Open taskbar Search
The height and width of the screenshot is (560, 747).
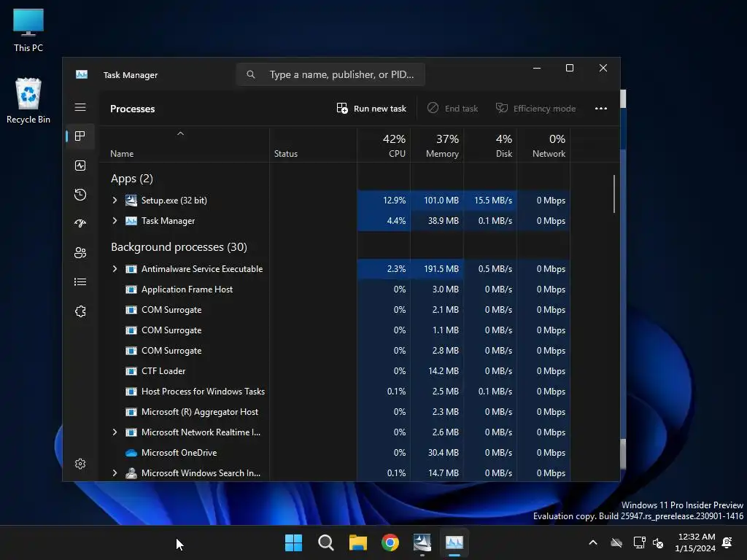pos(326,542)
